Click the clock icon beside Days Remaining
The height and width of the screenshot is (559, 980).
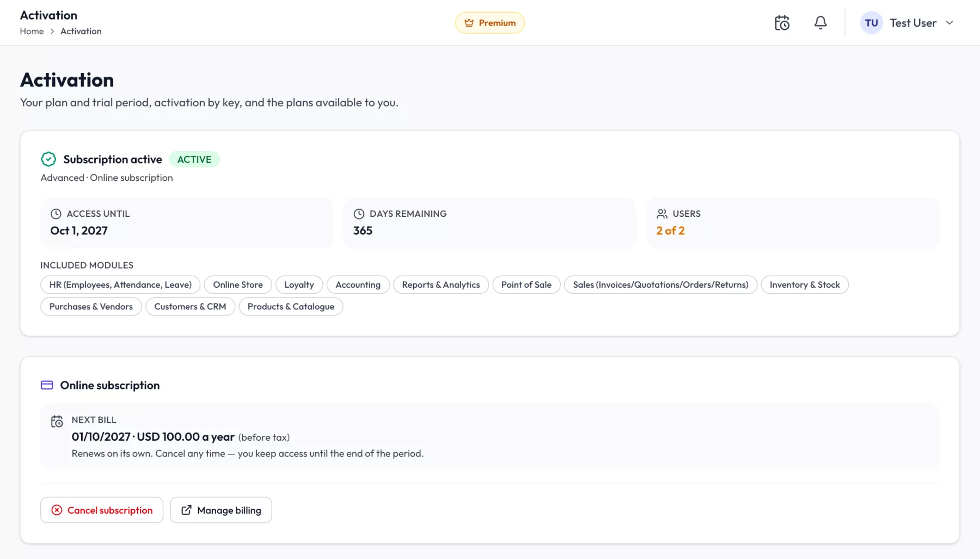(359, 214)
